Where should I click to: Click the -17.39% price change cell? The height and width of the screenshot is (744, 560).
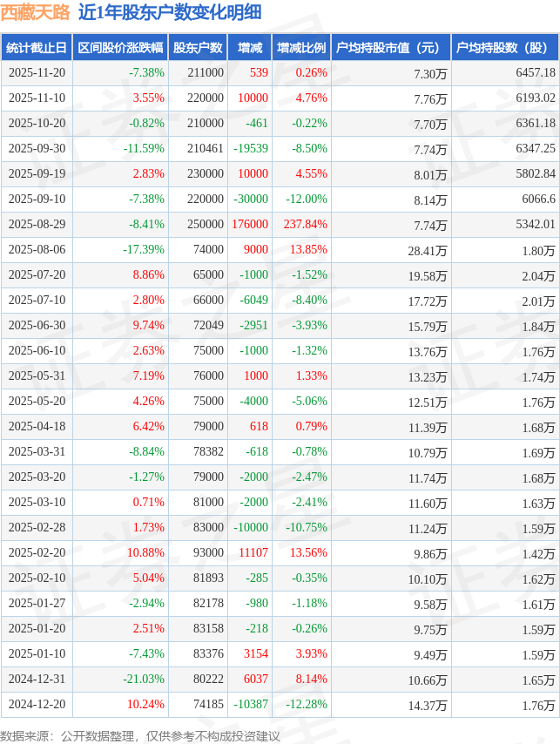click(146, 249)
